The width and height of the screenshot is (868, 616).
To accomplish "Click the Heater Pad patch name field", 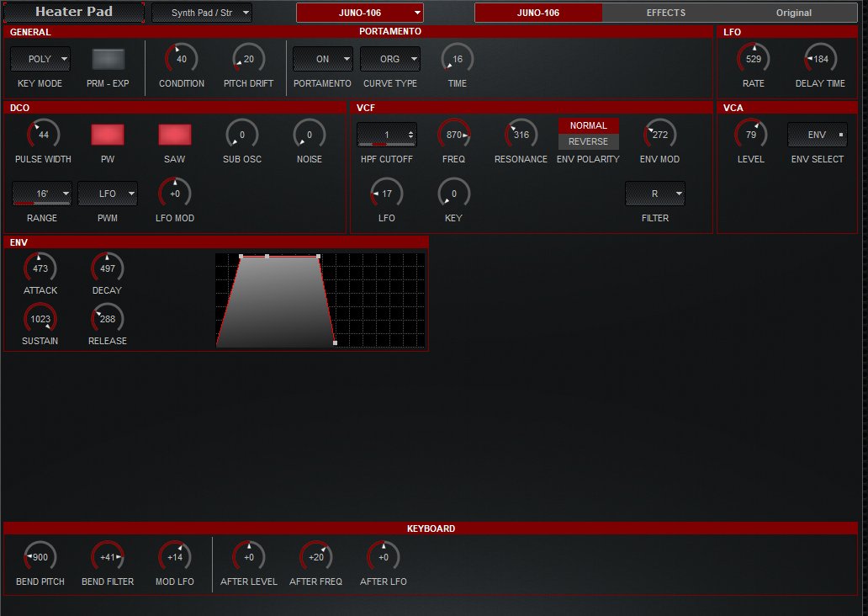I will (x=73, y=12).
